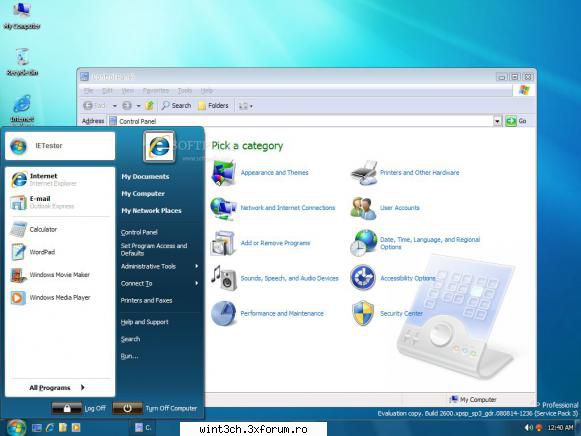
Task: Click the Recycle Bin desktop icon
Action: click(x=22, y=61)
